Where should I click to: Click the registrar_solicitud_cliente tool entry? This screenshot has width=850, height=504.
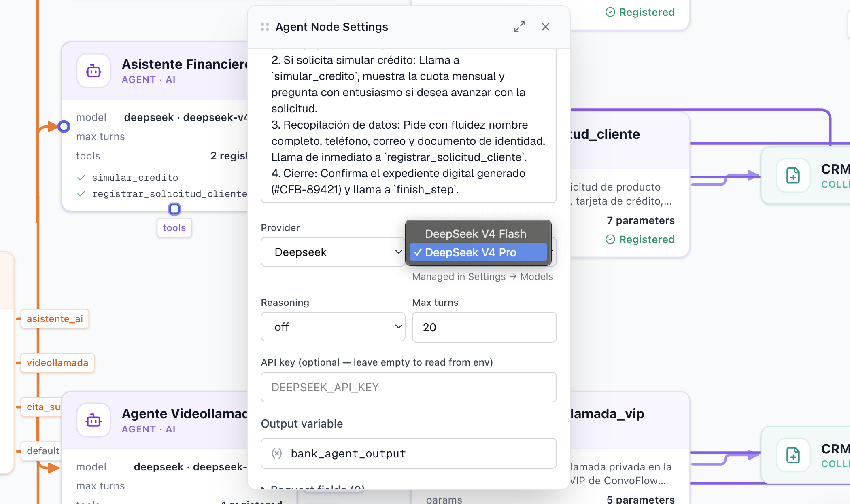tap(170, 194)
